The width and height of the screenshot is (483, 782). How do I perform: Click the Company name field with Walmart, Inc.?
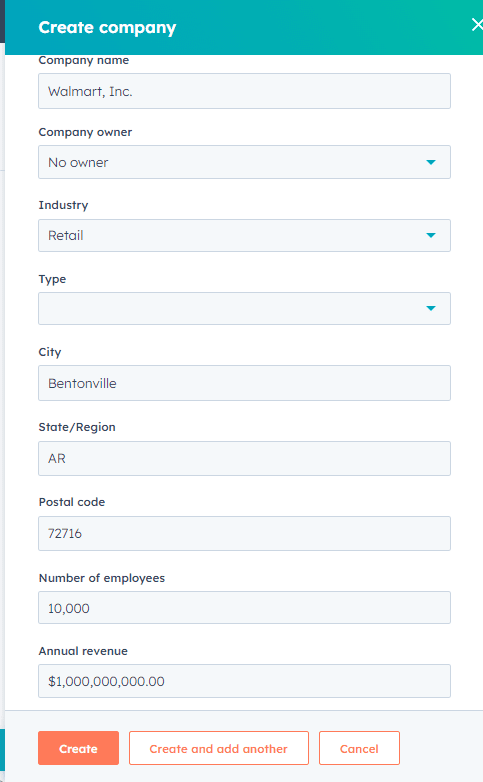[244, 91]
